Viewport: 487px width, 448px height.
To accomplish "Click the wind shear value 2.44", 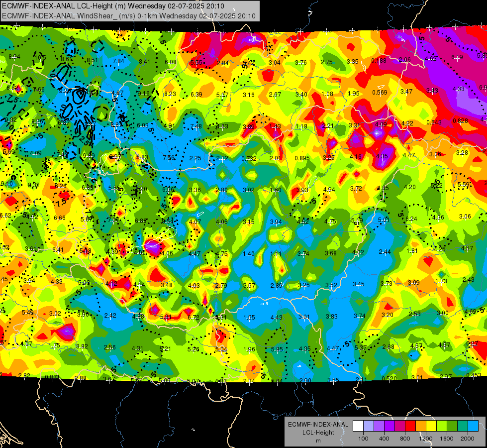I will 385,251.
